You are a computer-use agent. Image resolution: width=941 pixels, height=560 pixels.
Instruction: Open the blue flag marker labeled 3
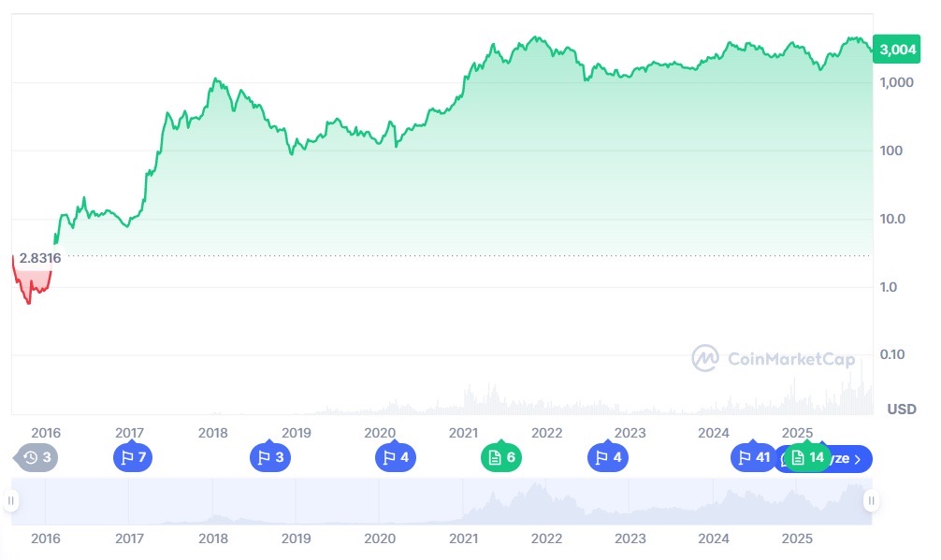pos(269,458)
